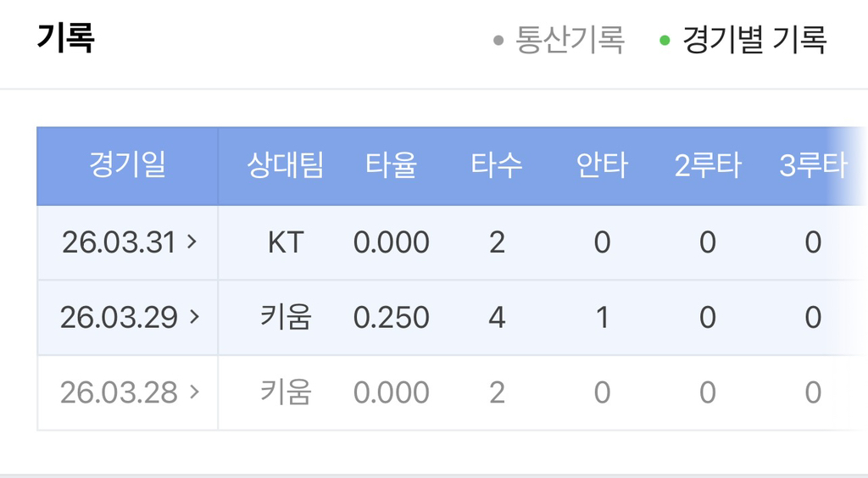This screenshot has width=868, height=478.
Task: Click the 2루타 column header
Action: (708, 165)
